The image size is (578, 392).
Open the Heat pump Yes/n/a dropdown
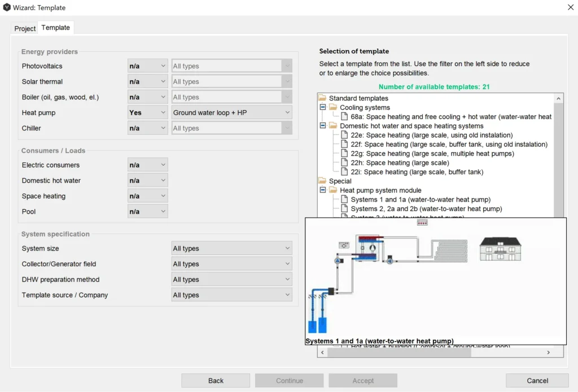[x=147, y=113]
